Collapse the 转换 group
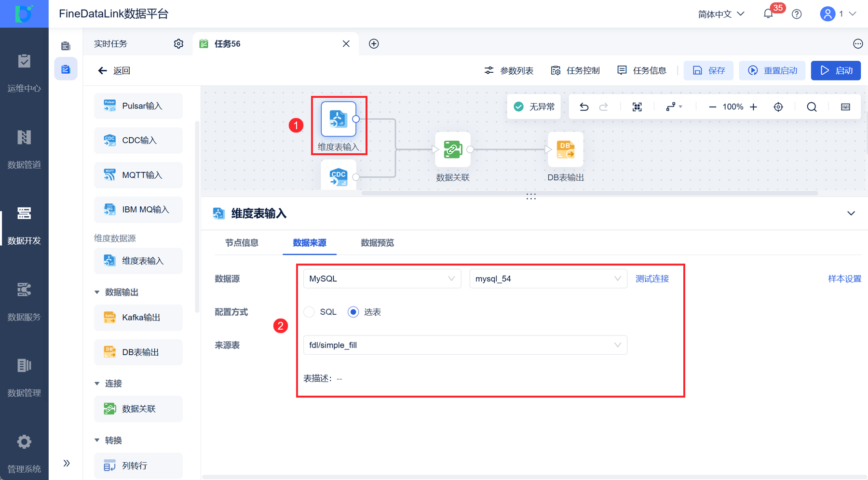The height and width of the screenshot is (480, 868). click(97, 440)
